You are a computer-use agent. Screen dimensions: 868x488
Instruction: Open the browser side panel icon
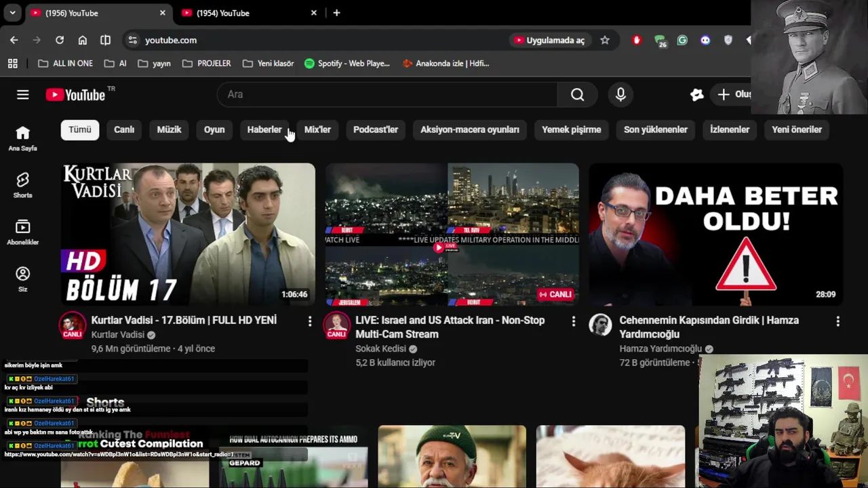click(105, 40)
